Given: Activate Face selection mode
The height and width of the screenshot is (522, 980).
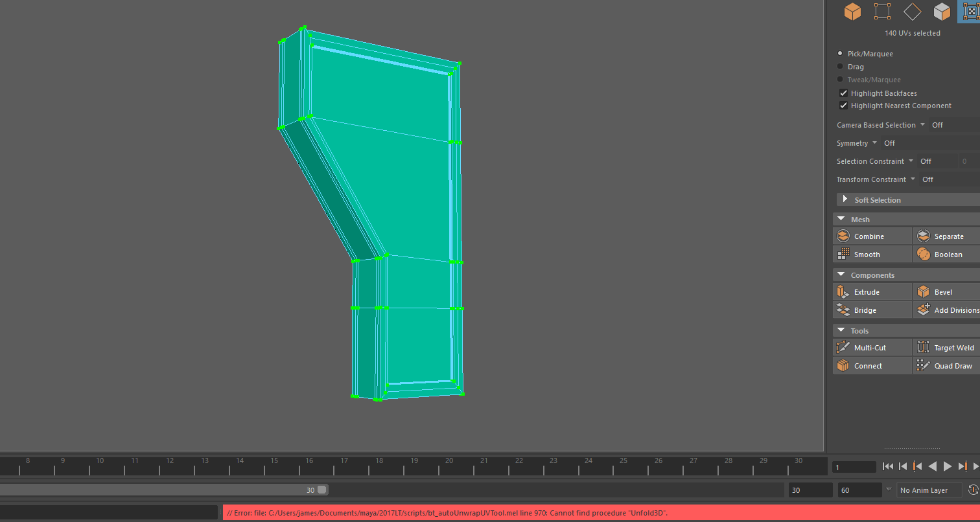Looking at the screenshot, I should point(942,11).
